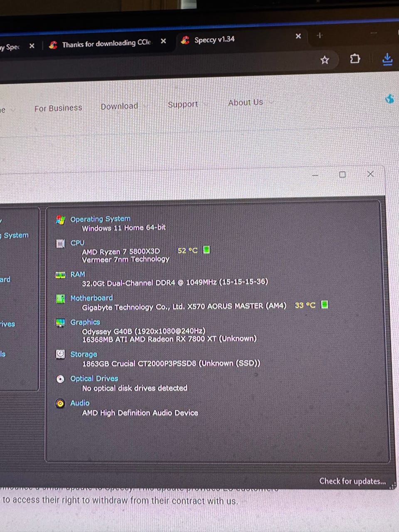399x532 pixels.
Task: Close the Speccy application window
Action: click(370, 174)
